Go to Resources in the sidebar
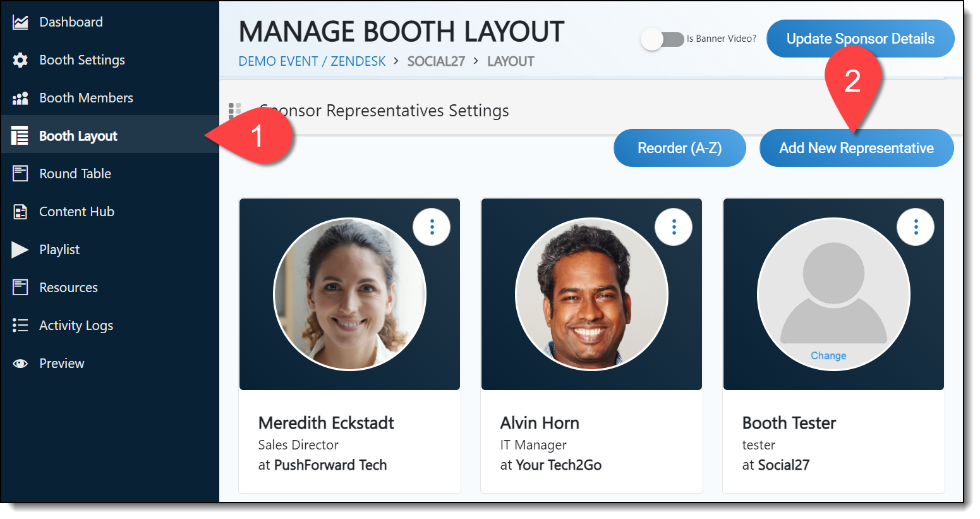Screen dimensions: 980x519 pyautogui.click(x=68, y=288)
